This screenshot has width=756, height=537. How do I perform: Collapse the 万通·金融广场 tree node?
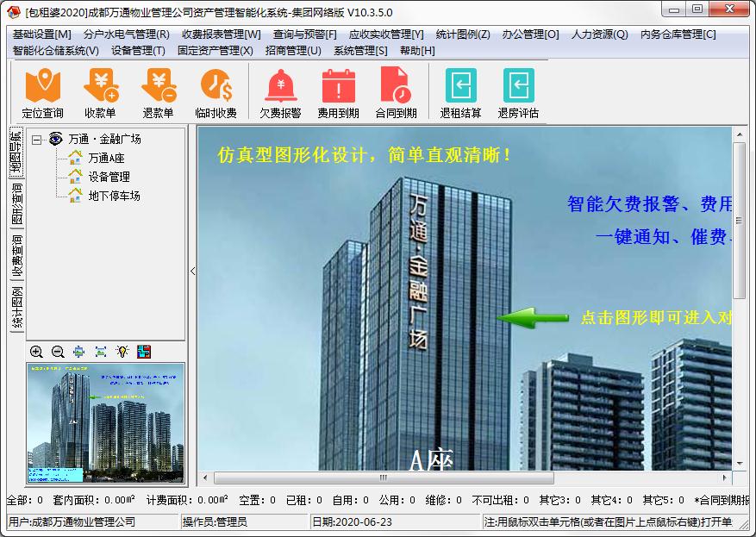pyautogui.click(x=36, y=140)
